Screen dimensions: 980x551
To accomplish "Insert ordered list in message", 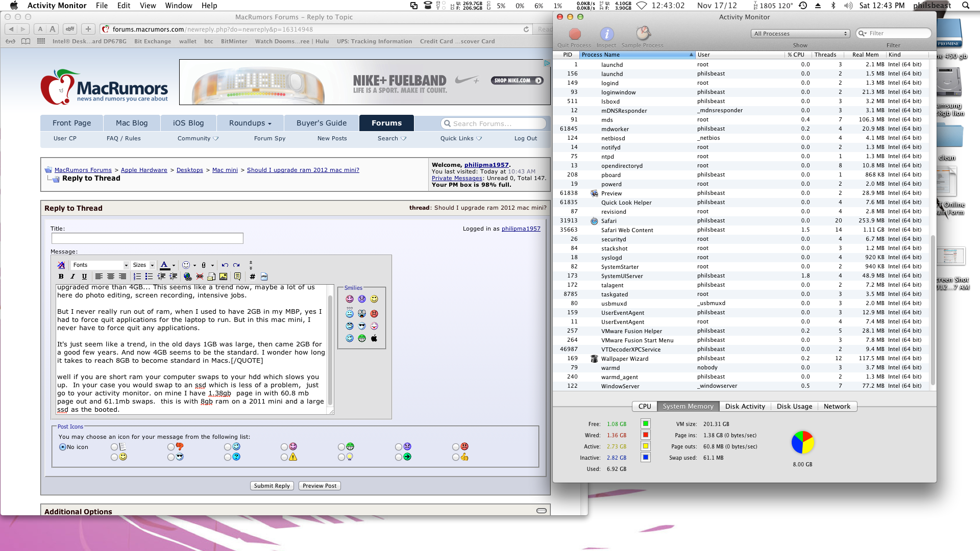I will tap(137, 277).
